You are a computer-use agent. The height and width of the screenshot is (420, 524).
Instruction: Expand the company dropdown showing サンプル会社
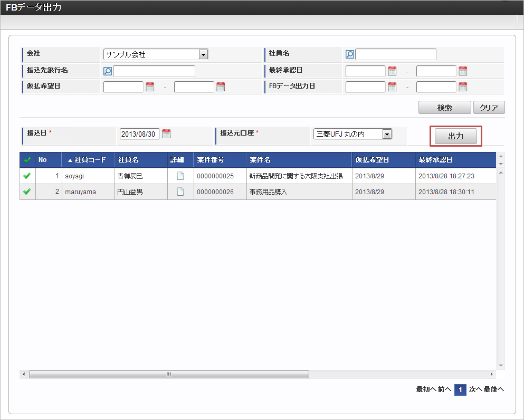pos(203,54)
